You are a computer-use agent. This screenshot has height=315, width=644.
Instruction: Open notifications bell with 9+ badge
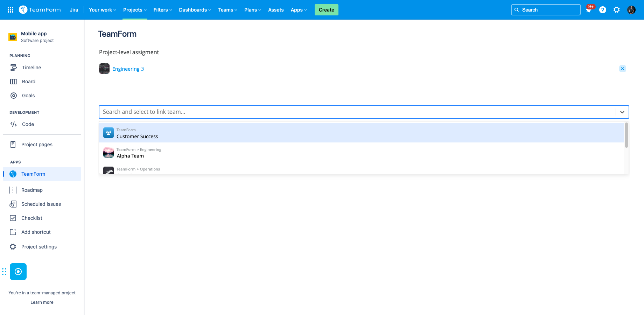tap(589, 10)
